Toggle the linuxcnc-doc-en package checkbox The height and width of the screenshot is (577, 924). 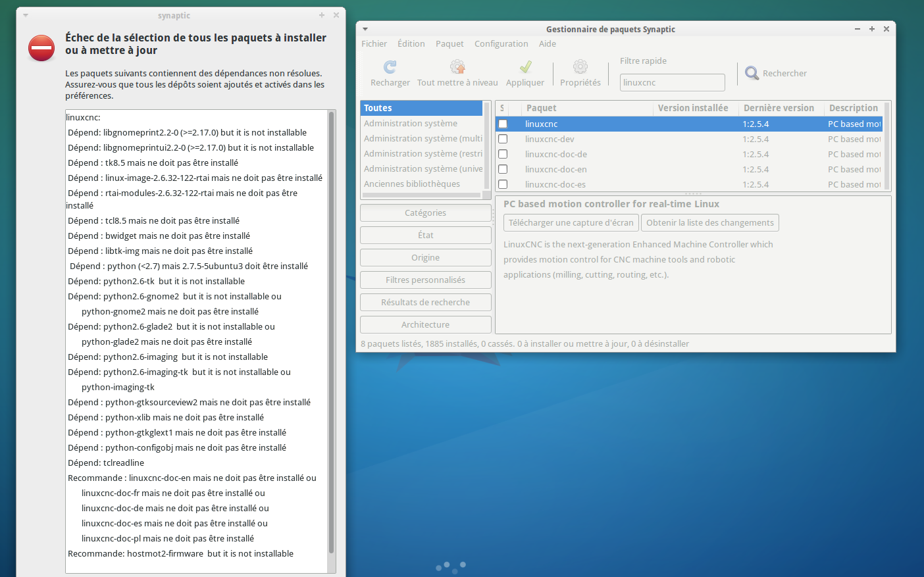[x=503, y=169]
